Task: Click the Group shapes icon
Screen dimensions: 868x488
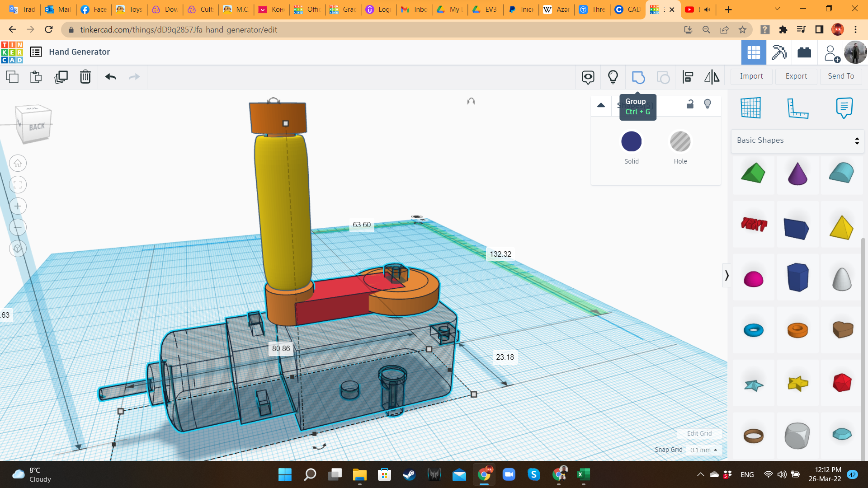Action: pyautogui.click(x=638, y=77)
